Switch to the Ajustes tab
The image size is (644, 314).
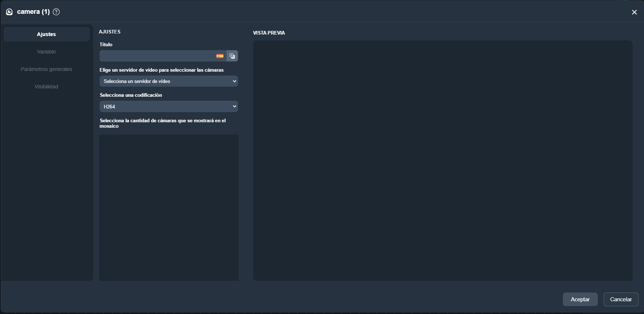[x=47, y=34]
